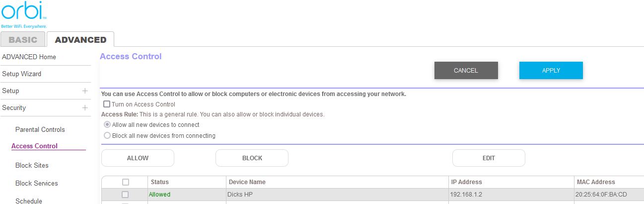
Task: Open ADVANCED Home page
Action: [x=29, y=57]
